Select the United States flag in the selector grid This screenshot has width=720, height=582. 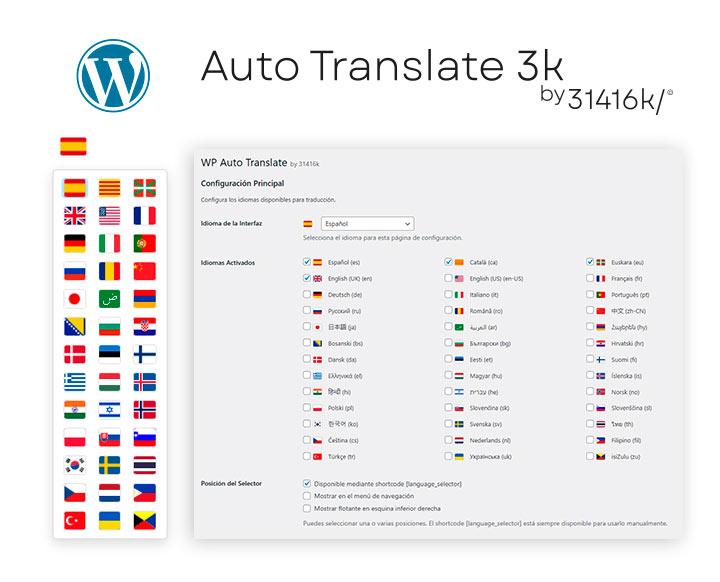tap(110, 215)
